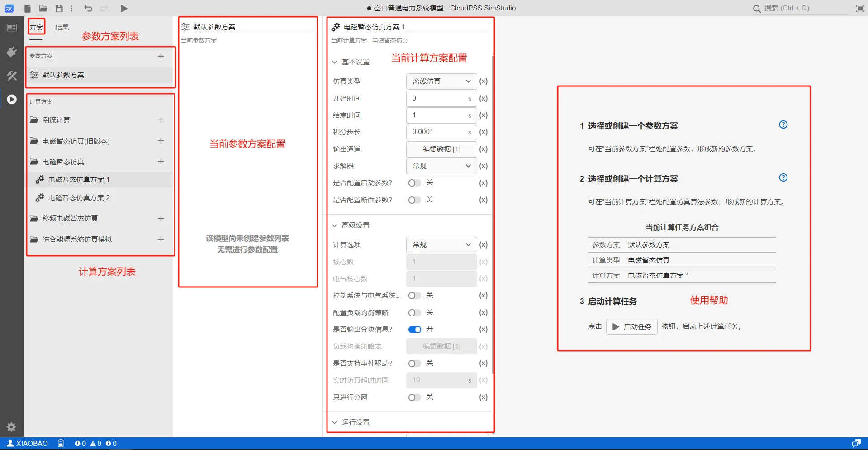Click the redo arrow in top toolbar
This screenshot has height=450, width=868.
[104, 8]
